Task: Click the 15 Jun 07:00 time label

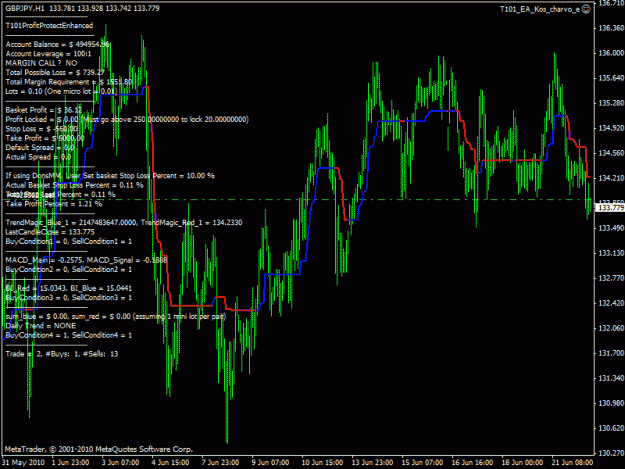Action: click(x=423, y=463)
